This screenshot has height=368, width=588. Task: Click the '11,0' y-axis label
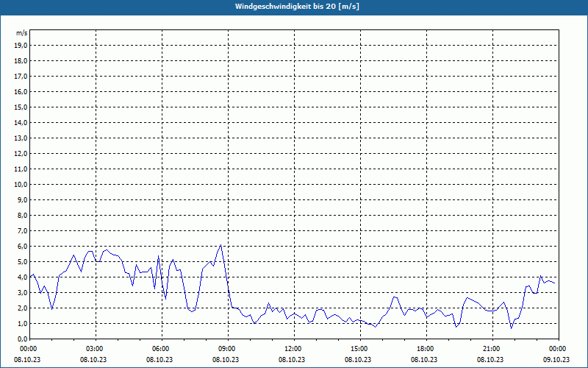21,169
